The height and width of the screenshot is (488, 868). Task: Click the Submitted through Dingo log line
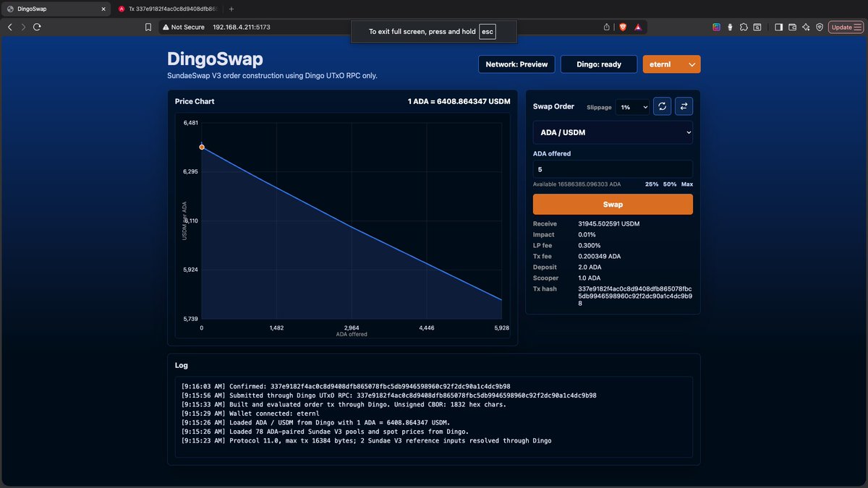[388, 395]
